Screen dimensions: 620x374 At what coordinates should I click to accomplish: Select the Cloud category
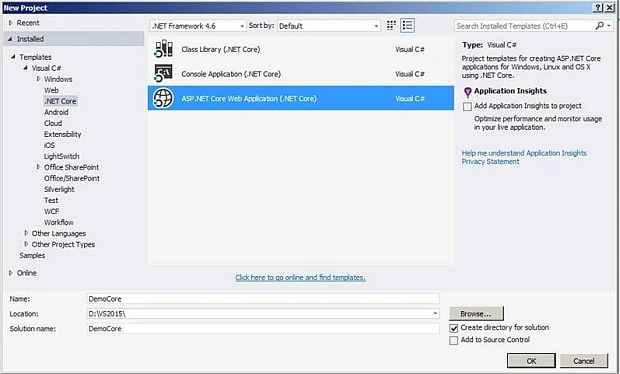click(x=53, y=123)
